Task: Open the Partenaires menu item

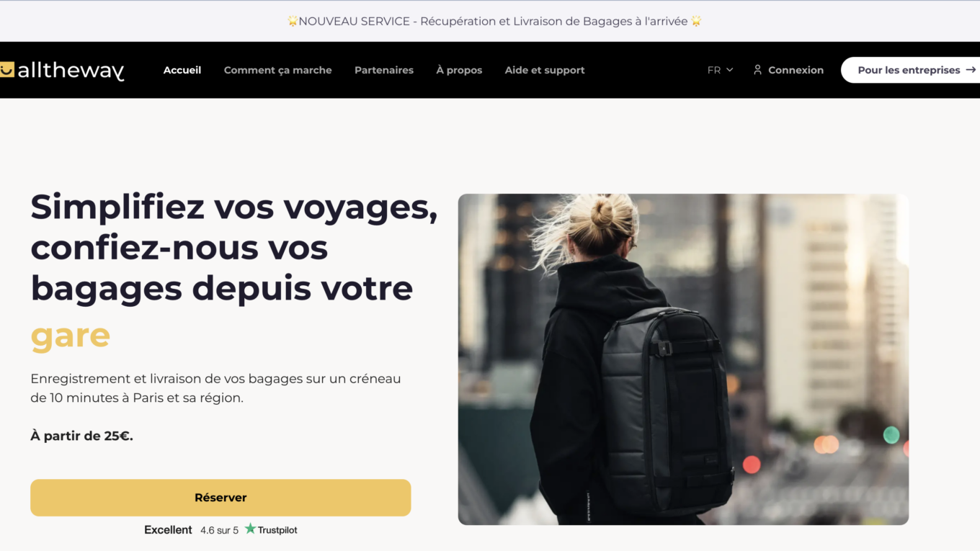Action: 384,70
